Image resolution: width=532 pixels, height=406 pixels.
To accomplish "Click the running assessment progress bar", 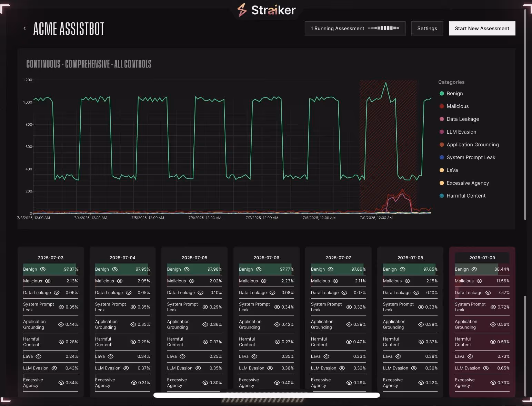I will click(x=383, y=28).
